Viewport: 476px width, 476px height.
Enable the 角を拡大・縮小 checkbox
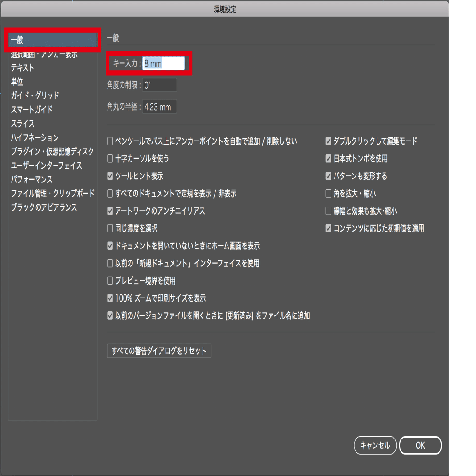[x=328, y=193]
